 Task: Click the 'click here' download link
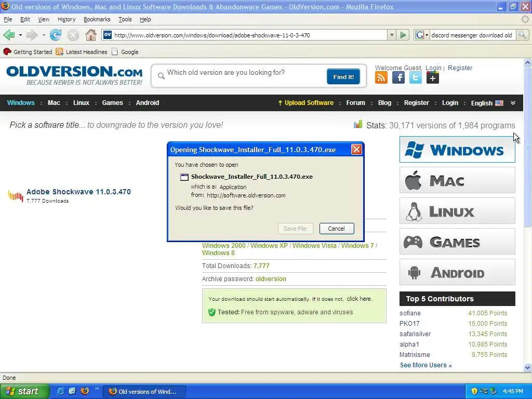359,299
